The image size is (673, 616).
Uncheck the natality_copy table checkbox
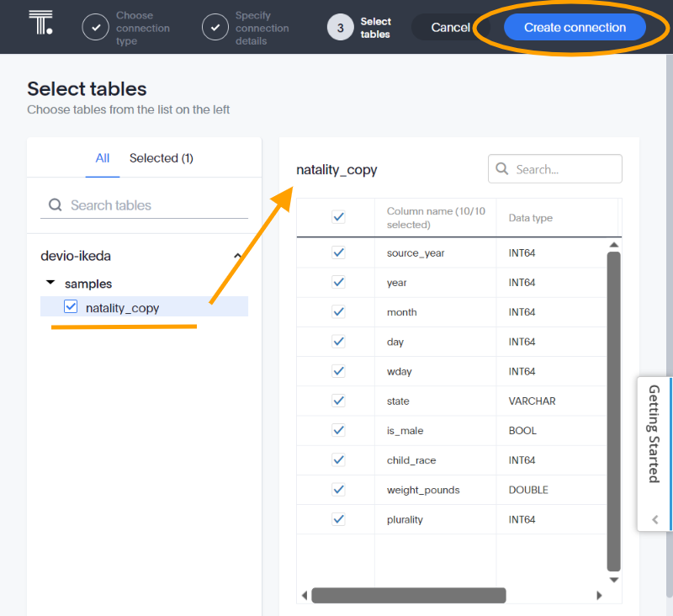(x=71, y=307)
